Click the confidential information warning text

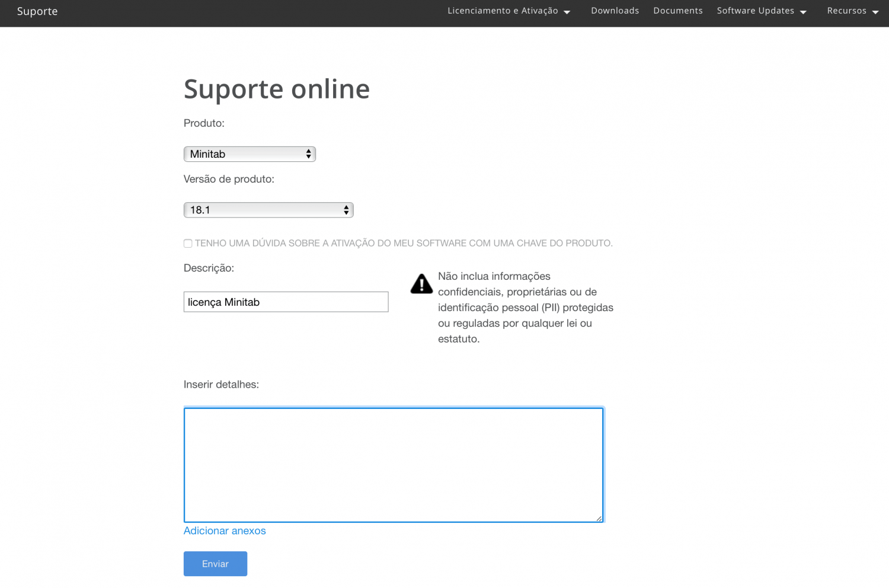click(x=526, y=308)
